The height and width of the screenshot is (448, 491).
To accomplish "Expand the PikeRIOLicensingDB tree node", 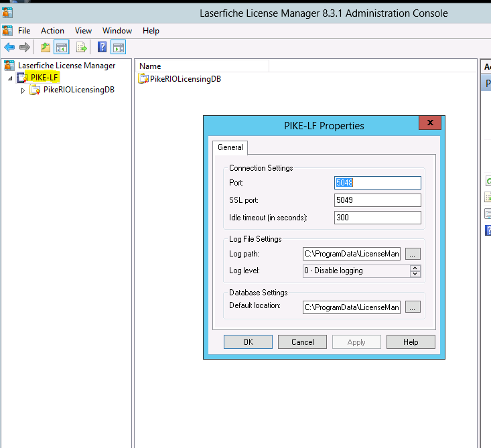I will [x=23, y=90].
